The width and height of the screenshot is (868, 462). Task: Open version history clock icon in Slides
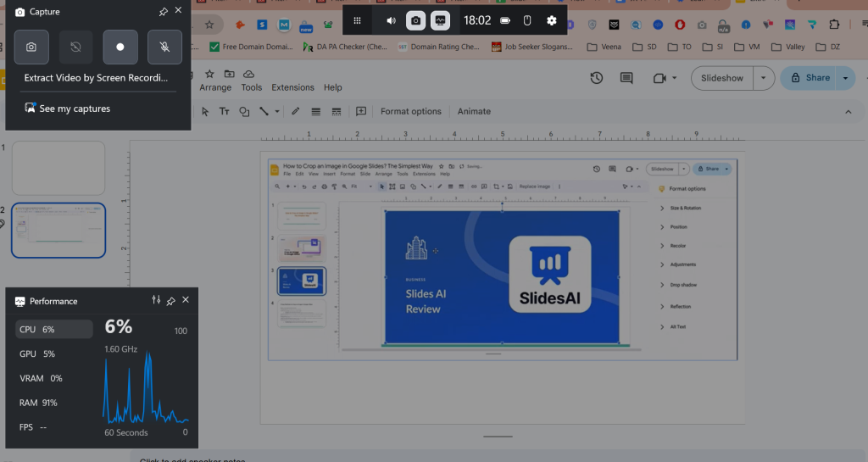coord(597,78)
